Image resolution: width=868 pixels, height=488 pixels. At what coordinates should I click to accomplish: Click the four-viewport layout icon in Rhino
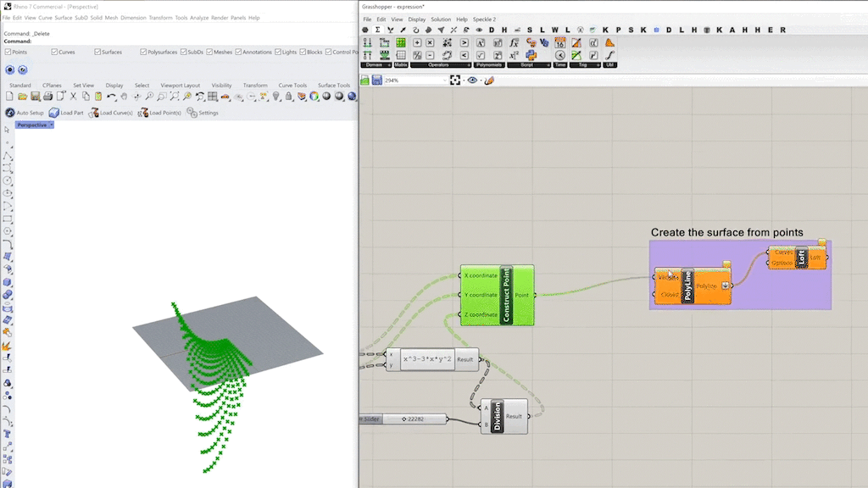pos(213,97)
